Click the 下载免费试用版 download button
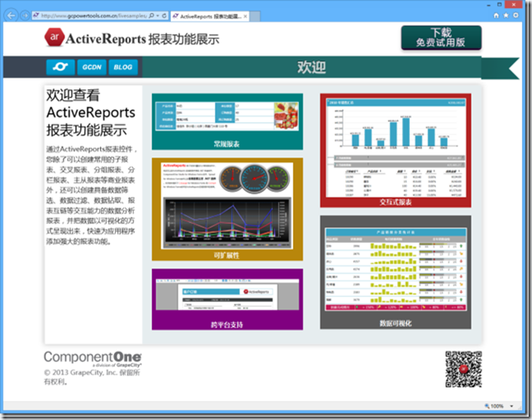532x420 pixels. point(441,38)
